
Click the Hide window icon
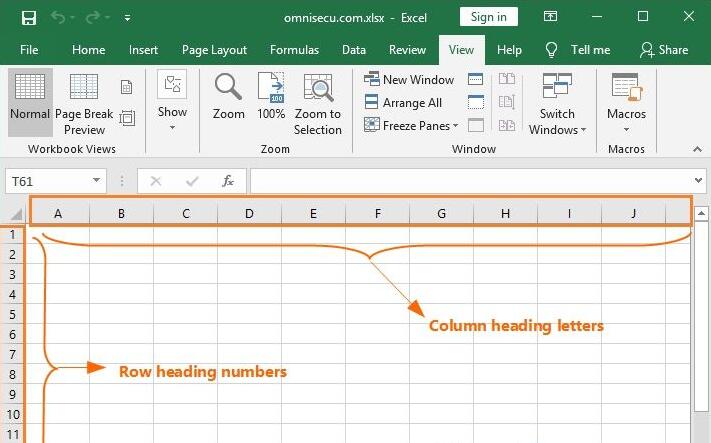pyautogui.click(x=476, y=102)
